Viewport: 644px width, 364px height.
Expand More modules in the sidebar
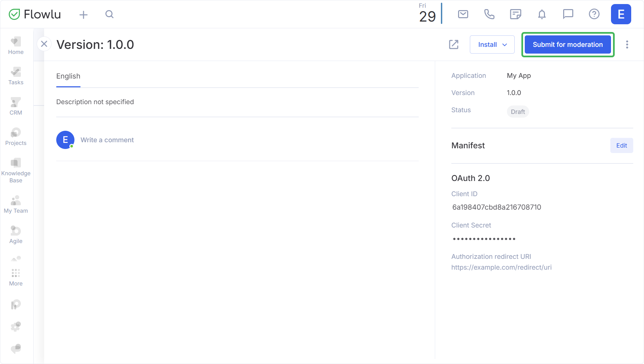(x=16, y=277)
